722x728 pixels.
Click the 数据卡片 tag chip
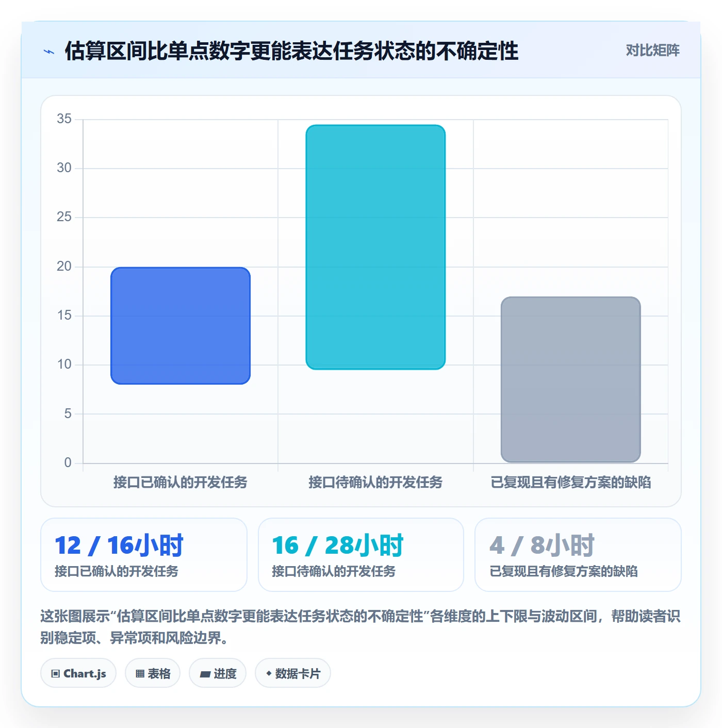[293, 673]
